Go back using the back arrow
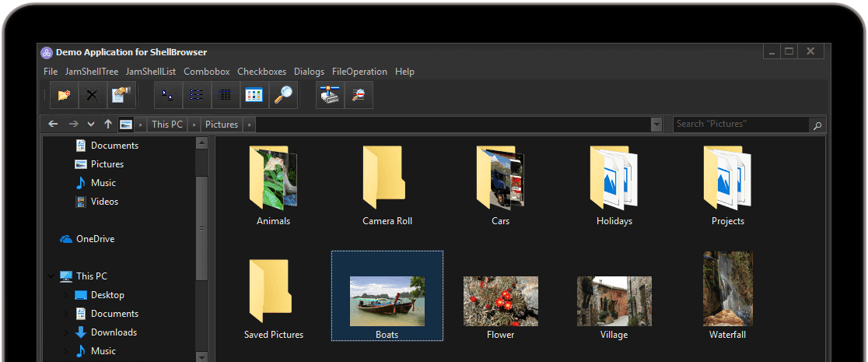Image resolution: width=868 pixels, height=362 pixels. pos(53,125)
